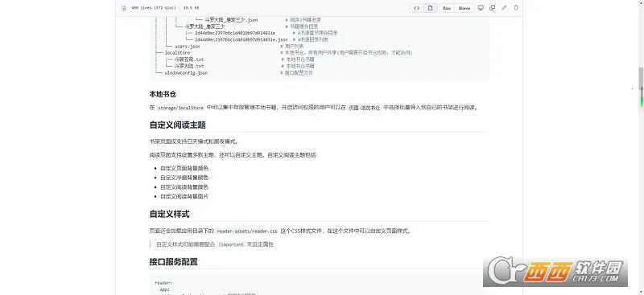Switch to rendered file preview
644x295 pixels.
click(x=431, y=8)
